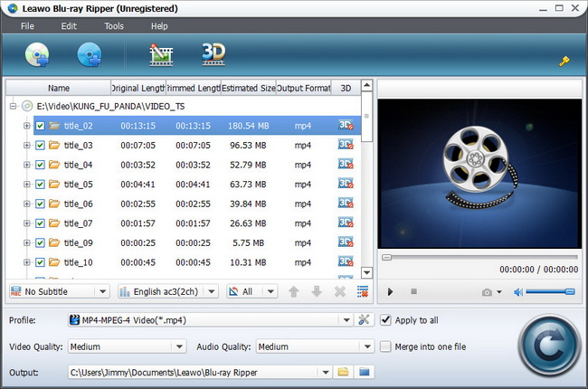Click the 3D icon for title_07

point(346,223)
